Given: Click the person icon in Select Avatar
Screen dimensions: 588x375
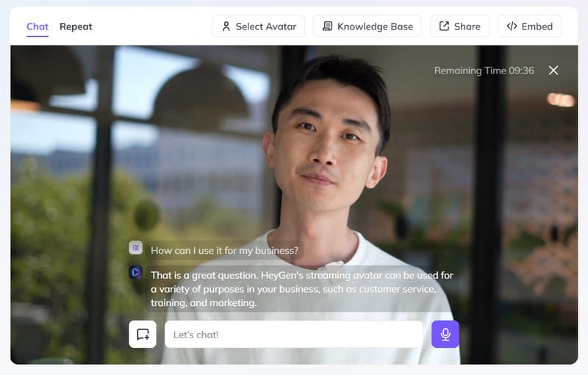Looking at the screenshot, I should coord(226,26).
